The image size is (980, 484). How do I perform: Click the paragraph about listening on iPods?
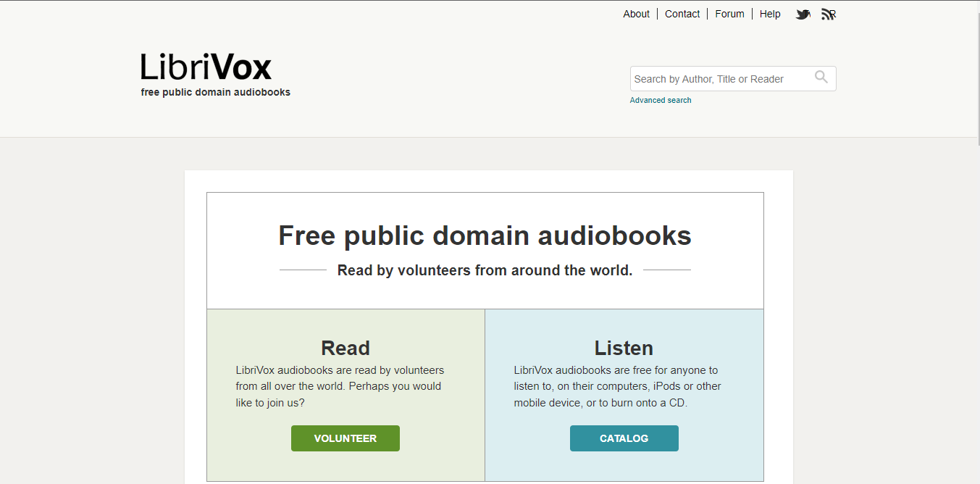[618, 386]
